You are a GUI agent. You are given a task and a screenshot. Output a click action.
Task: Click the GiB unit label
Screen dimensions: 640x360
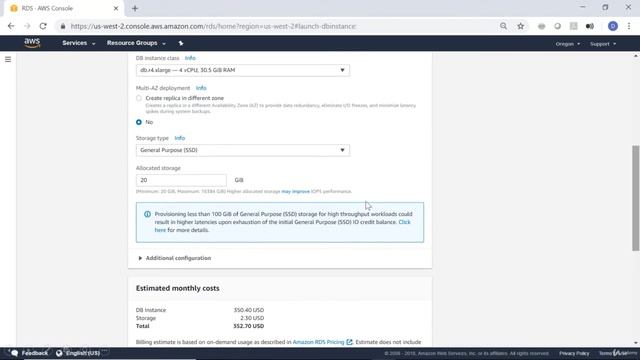click(239, 180)
